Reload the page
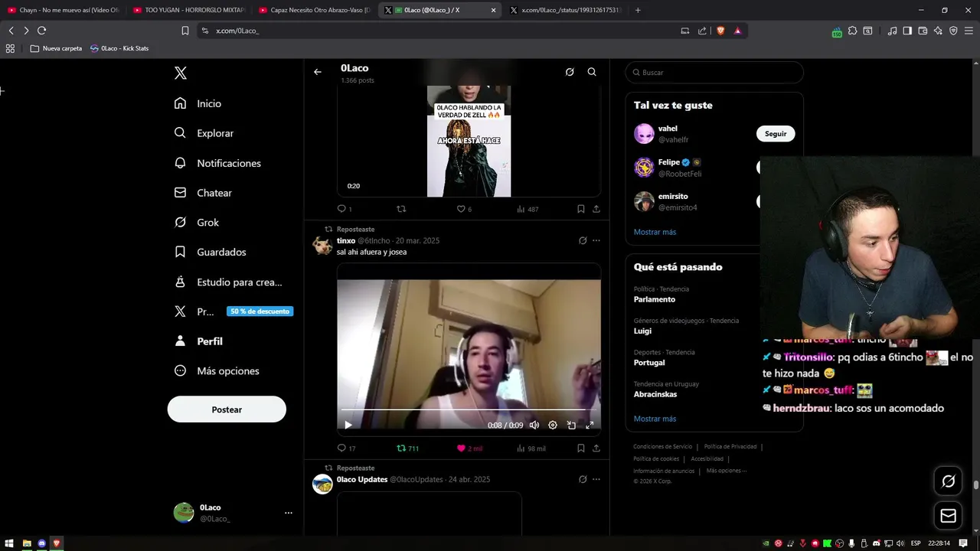This screenshot has height=551, width=980. [41, 31]
